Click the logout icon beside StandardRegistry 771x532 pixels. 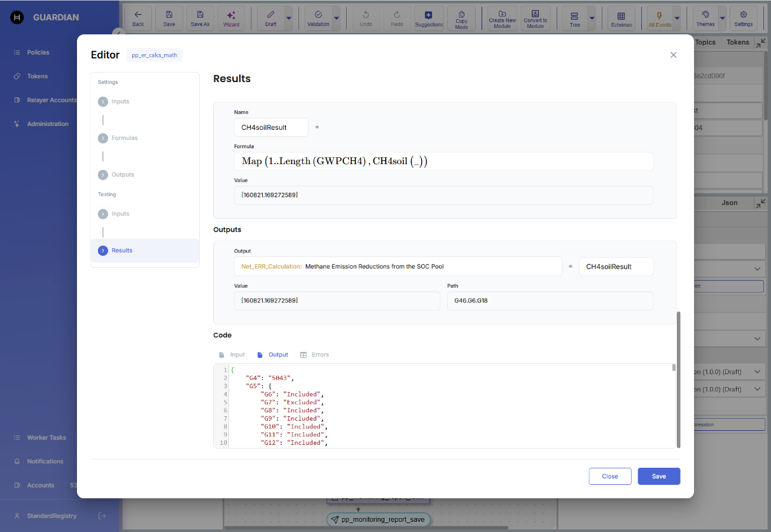point(102,515)
